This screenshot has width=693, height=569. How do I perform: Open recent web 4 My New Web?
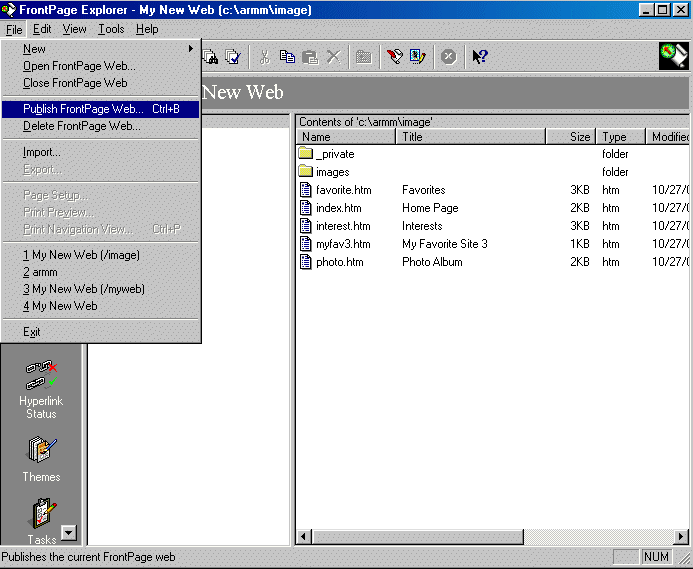[101, 306]
